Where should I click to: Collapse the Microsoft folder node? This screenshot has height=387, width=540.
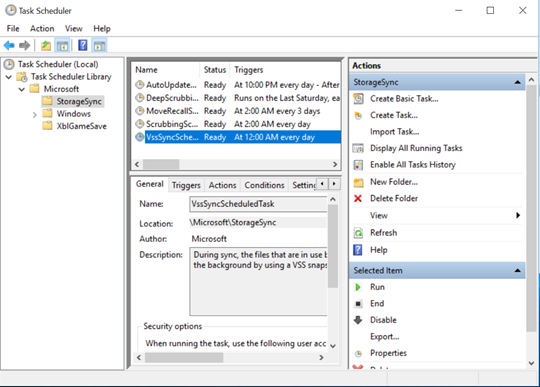point(22,89)
